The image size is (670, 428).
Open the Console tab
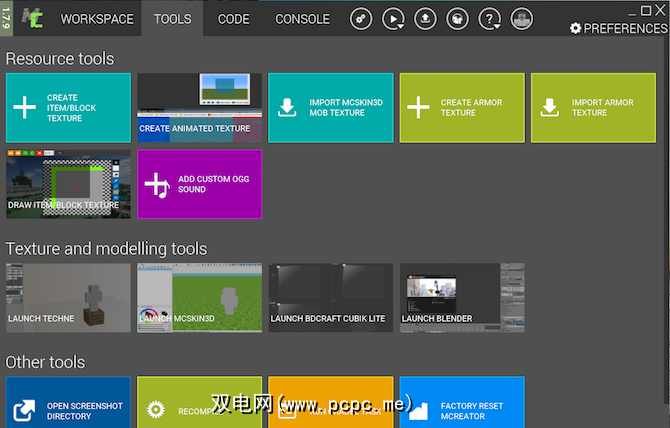[302, 19]
